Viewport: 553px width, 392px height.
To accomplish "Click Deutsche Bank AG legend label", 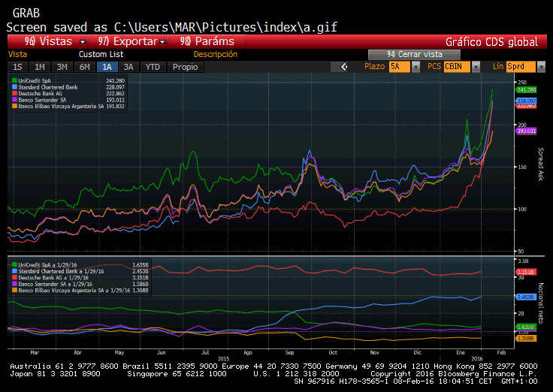I will click(x=40, y=93).
